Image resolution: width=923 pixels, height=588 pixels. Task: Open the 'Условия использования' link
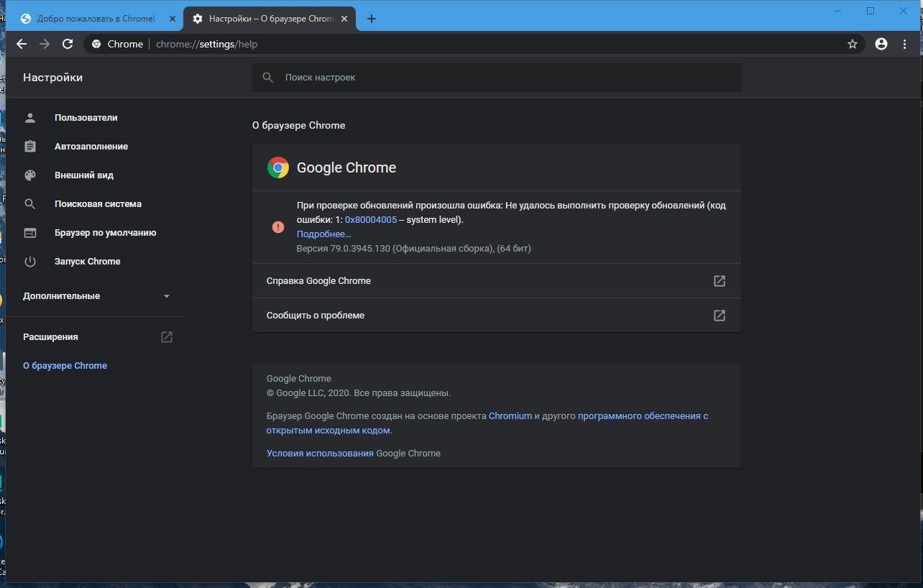tap(320, 453)
